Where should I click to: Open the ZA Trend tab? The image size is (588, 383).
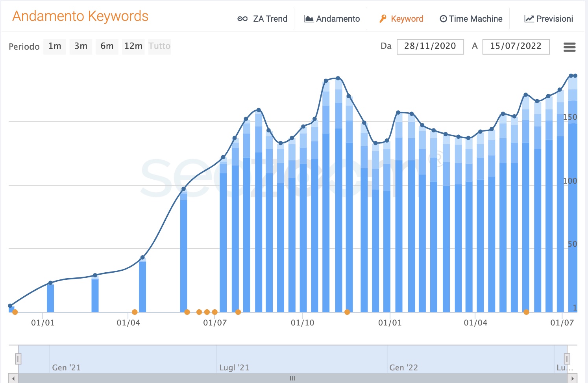click(263, 19)
